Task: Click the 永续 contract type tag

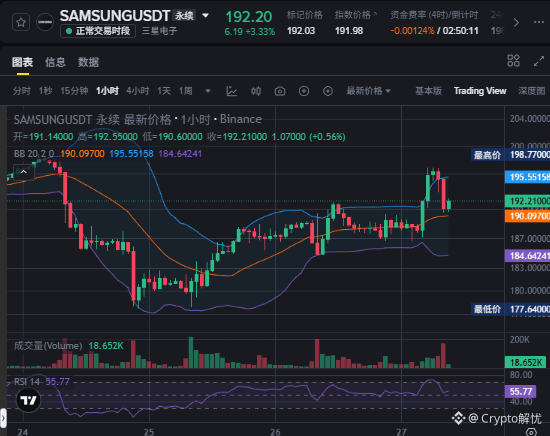Action: point(184,16)
